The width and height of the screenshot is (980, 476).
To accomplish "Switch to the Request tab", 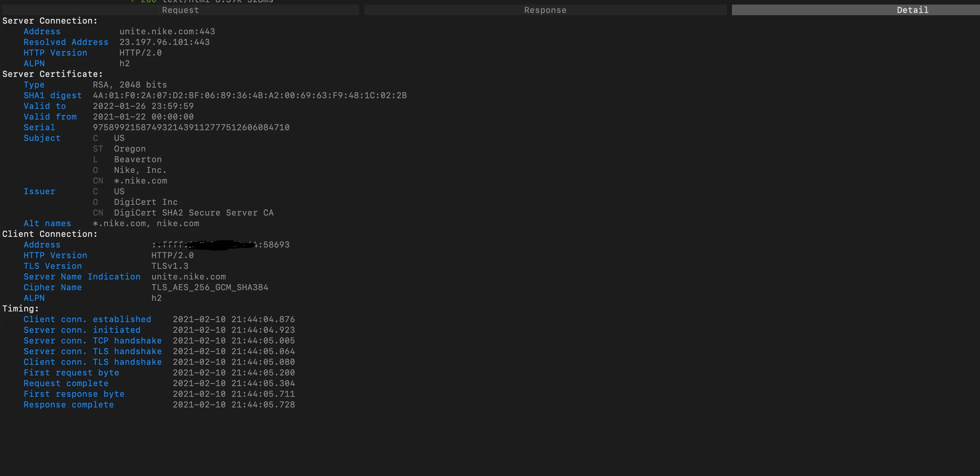I will click(x=180, y=10).
